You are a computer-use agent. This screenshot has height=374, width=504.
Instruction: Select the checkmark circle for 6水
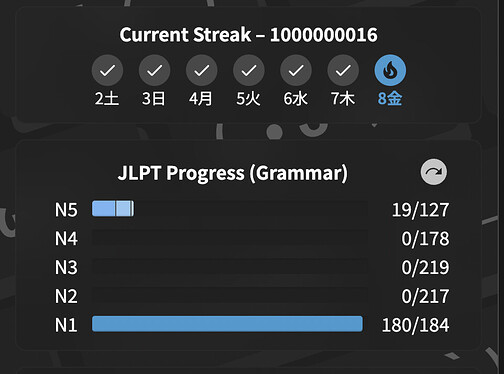point(296,70)
